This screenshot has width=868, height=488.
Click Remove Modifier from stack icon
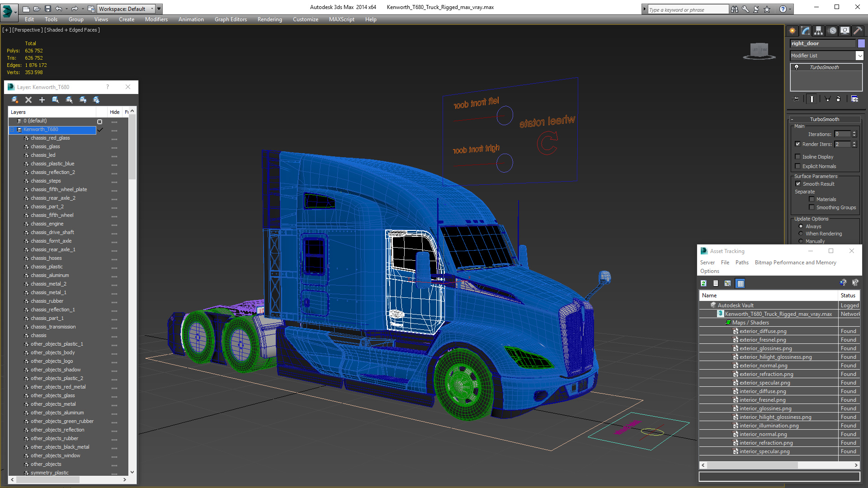click(839, 99)
